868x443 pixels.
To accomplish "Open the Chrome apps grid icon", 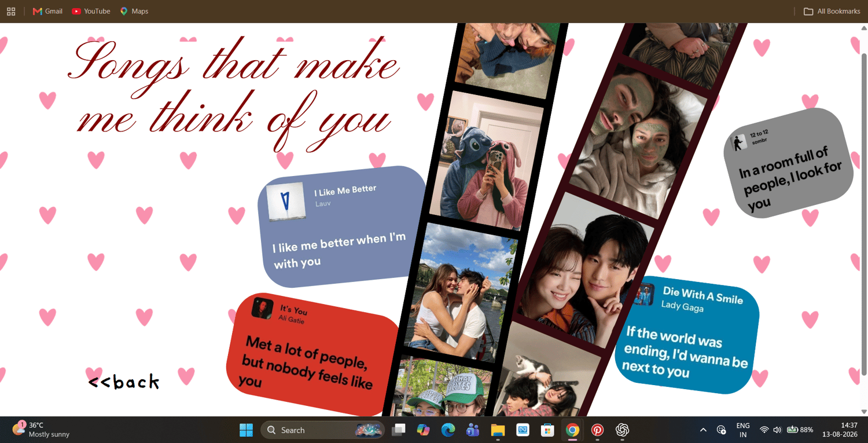I will (x=11, y=11).
